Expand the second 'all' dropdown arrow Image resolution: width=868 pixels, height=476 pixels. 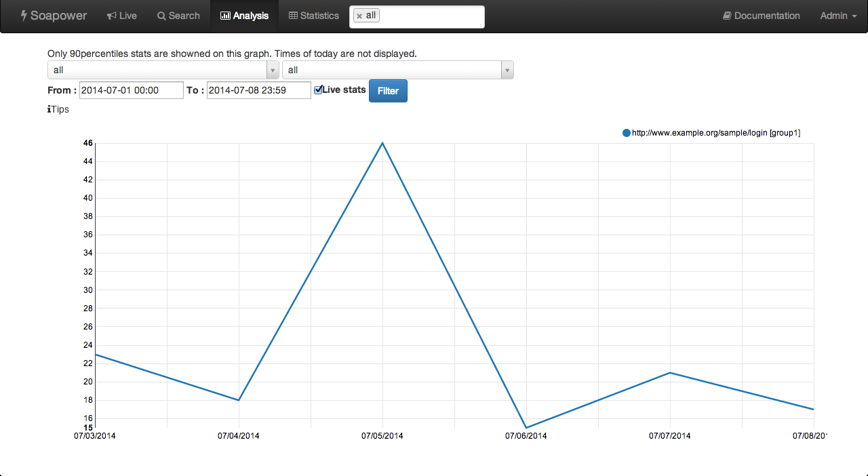(507, 70)
